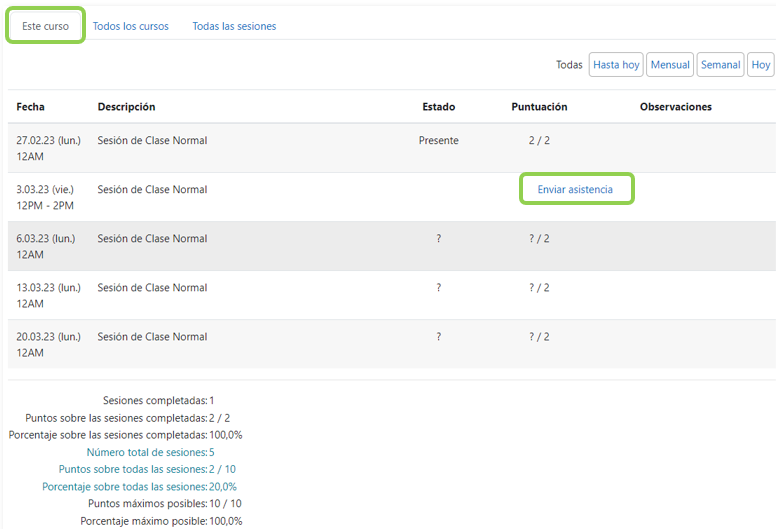This screenshot has width=776, height=529.
Task: Switch to 'Semanal' view filter
Action: click(720, 65)
